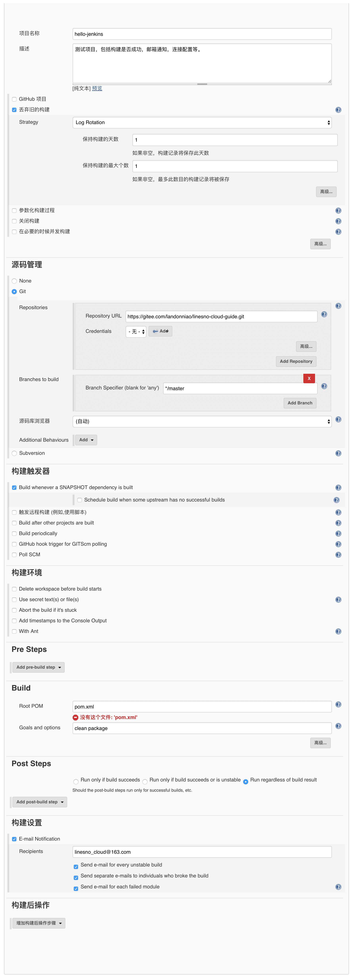Click help icon next to Branch Specifier
The height and width of the screenshot is (980, 353).
324,386
